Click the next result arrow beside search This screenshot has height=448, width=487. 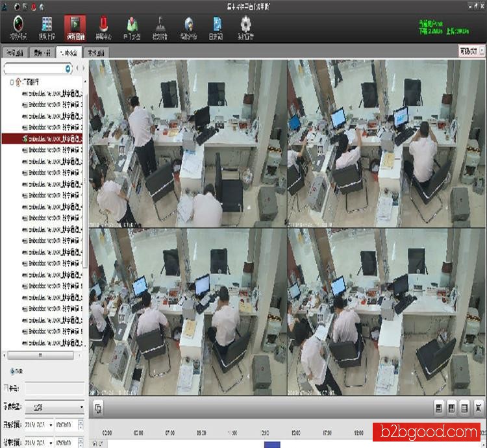tap(83, 68)
